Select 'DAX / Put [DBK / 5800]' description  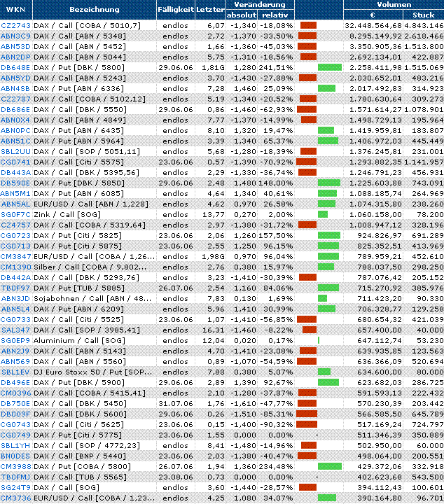pyautogui.click(x=78, y=67)
